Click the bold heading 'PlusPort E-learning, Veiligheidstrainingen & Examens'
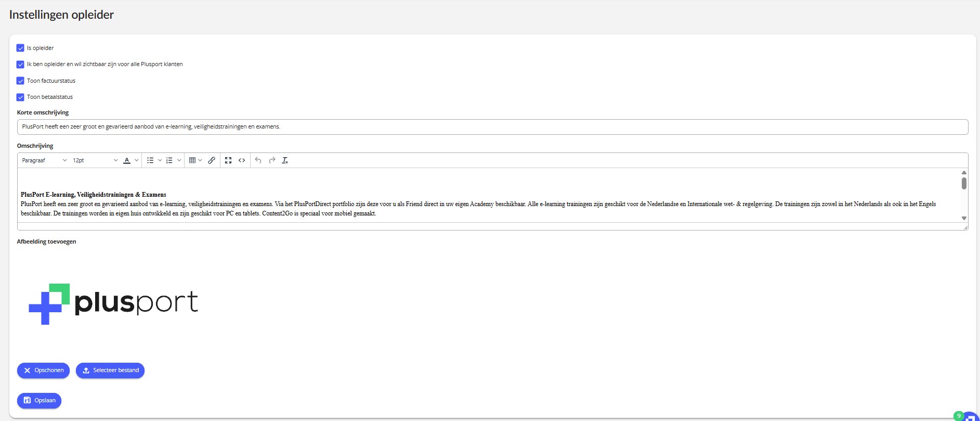 [94, 195]
